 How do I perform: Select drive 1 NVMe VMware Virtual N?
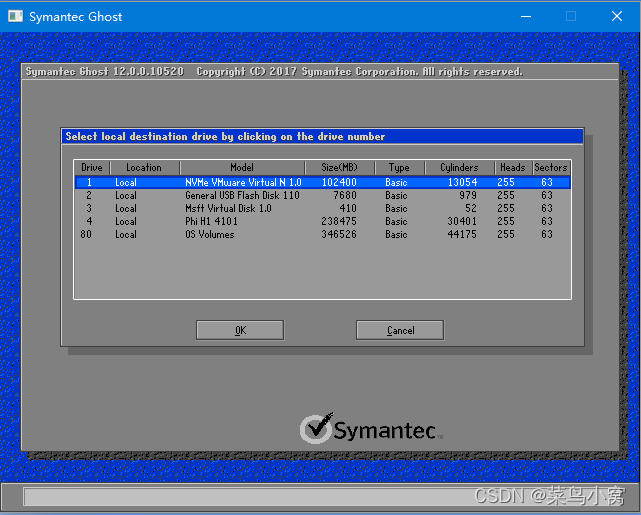click(323, 182)
